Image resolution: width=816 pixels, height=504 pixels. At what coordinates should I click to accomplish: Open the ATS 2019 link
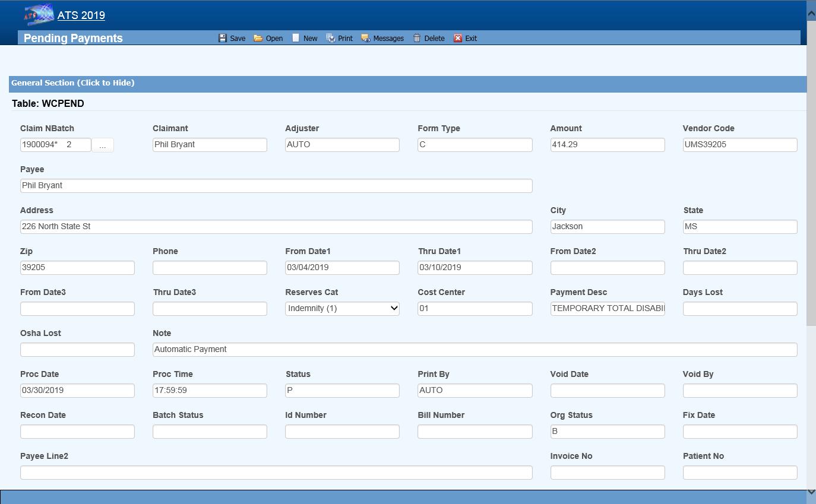click(81, 15)
